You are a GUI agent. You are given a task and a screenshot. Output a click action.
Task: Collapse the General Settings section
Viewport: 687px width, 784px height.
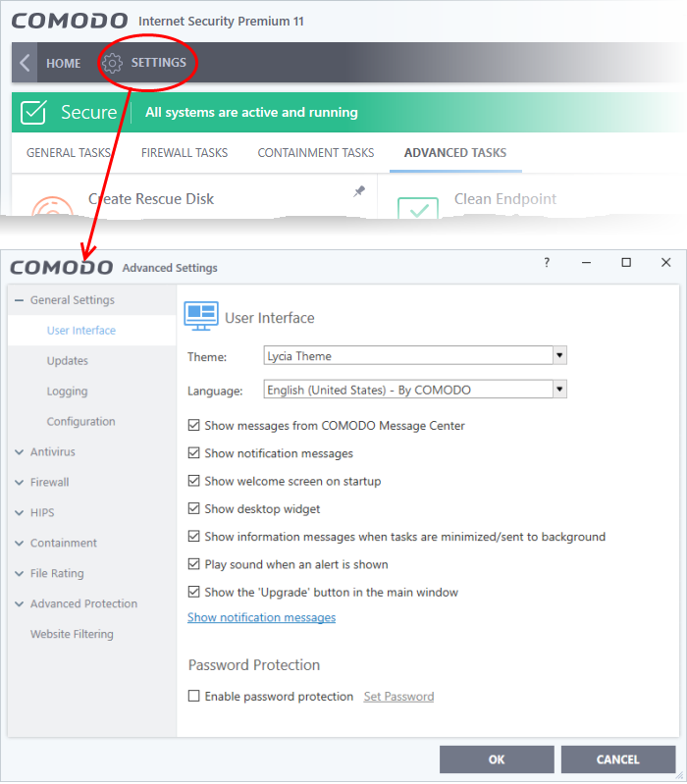click(20, 300)
